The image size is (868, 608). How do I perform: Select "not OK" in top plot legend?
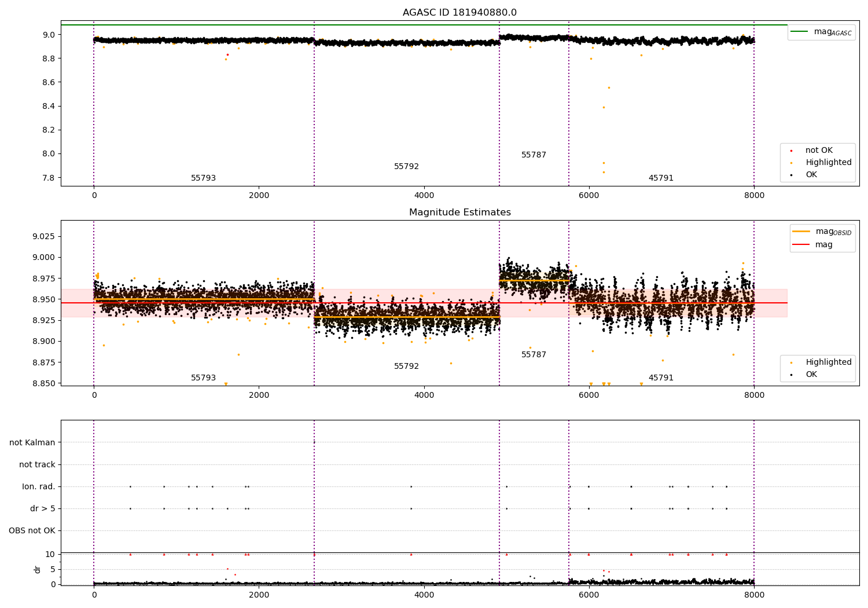[x=818, y=151]
